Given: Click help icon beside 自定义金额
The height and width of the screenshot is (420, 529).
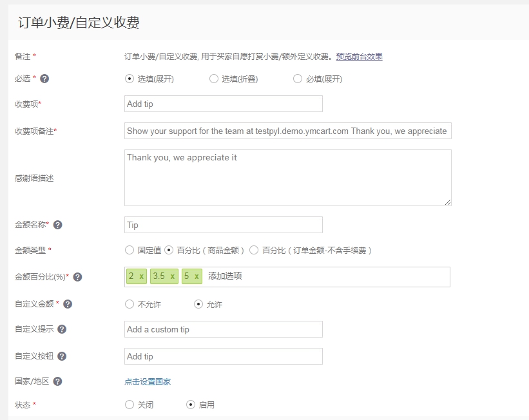Looking at the screenshot, I should [x=68, y=304].
